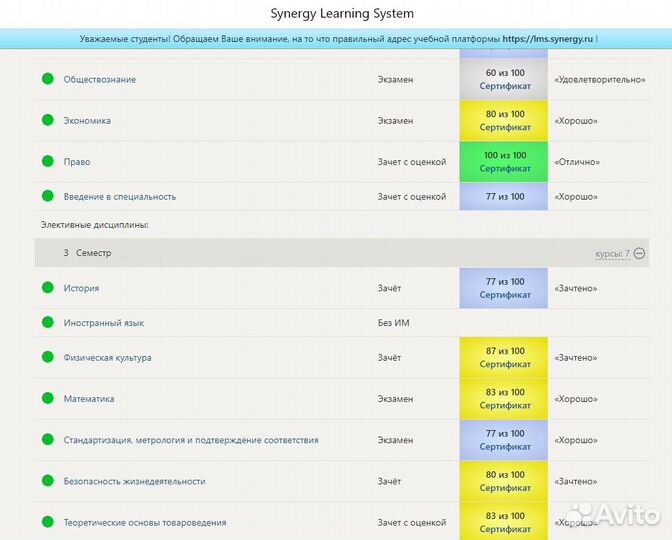Open the Стандартизация, метрология и подтверждение соответствия course
The height and width of the screenshot is (540, 672).
coord(190,440)
